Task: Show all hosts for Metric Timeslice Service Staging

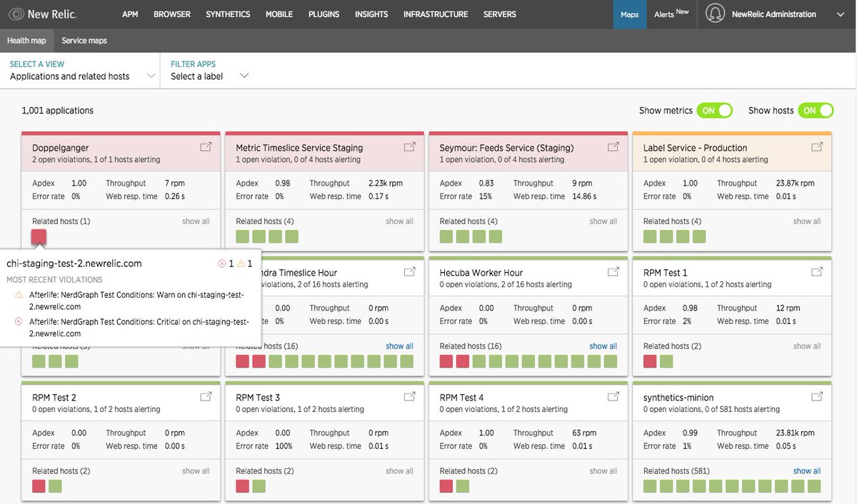Action: (399, 221)
